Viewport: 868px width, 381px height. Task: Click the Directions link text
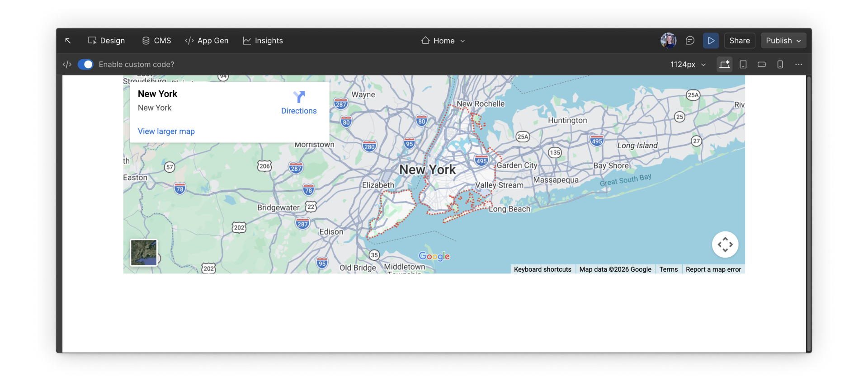click(299, 111)
